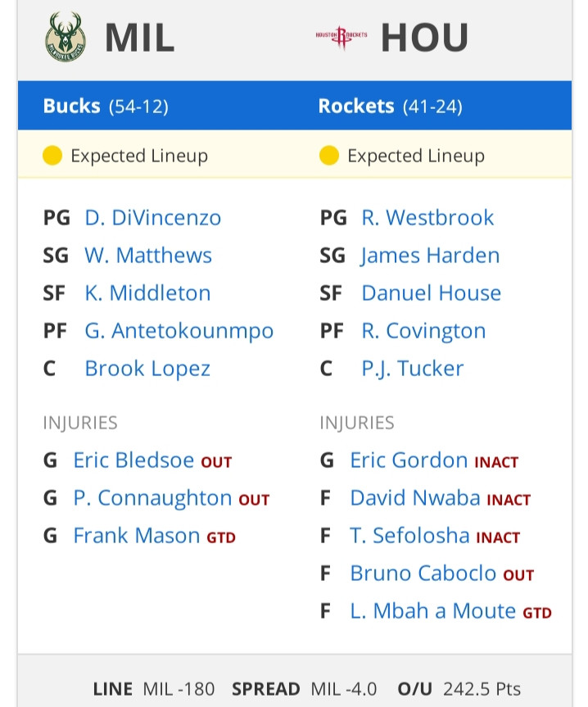Click the Houston Rockets team logo

[341, 37]
